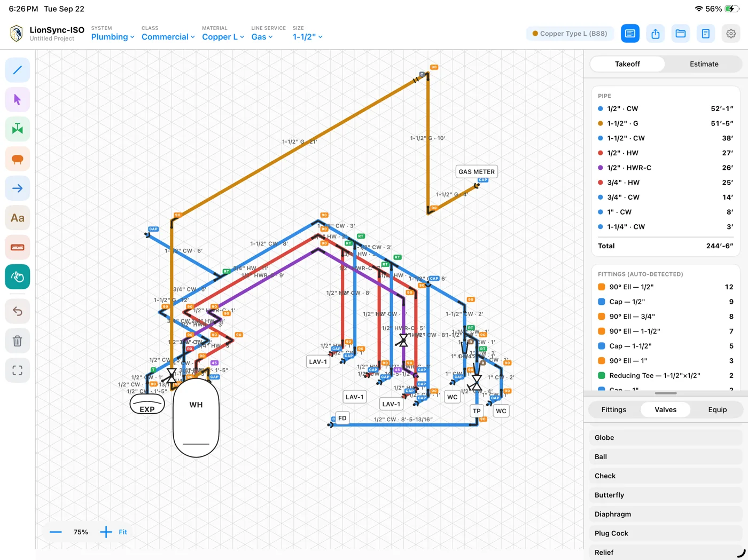Tap the battery status icon

pos(732,9)
